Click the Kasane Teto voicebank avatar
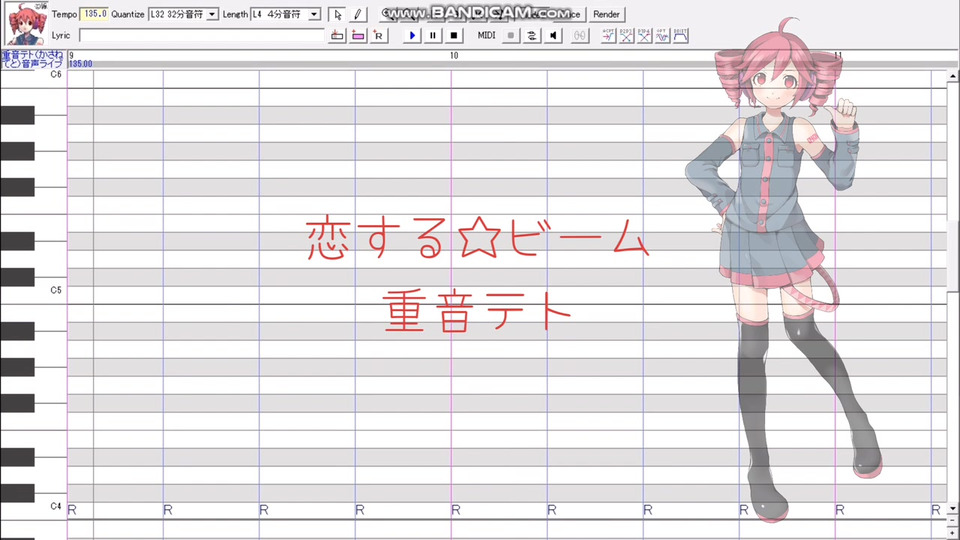The height and width of the screenshot is (540, 960). pos(26,24)
